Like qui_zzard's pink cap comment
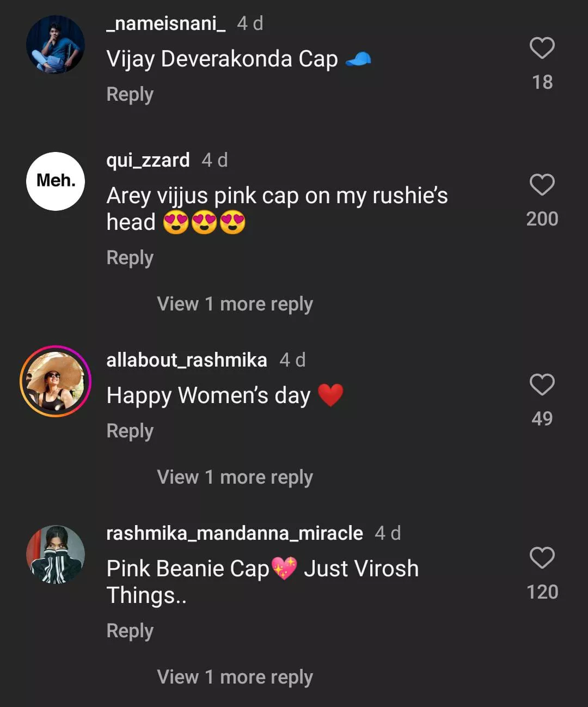Viewport: 588px width, 707px height. pyautogui.click(x=542, y=185)
